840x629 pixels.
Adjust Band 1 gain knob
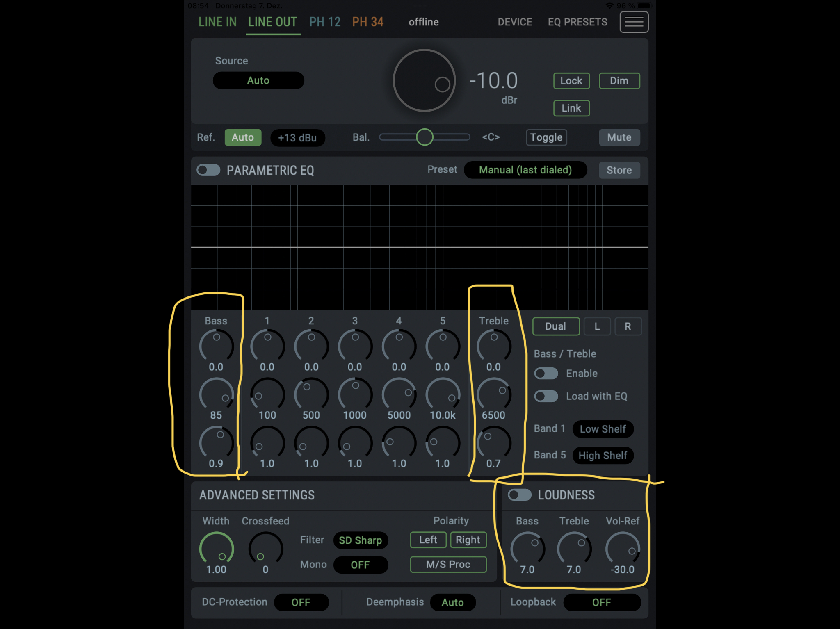pyautogui.click(x=267, y=346)
